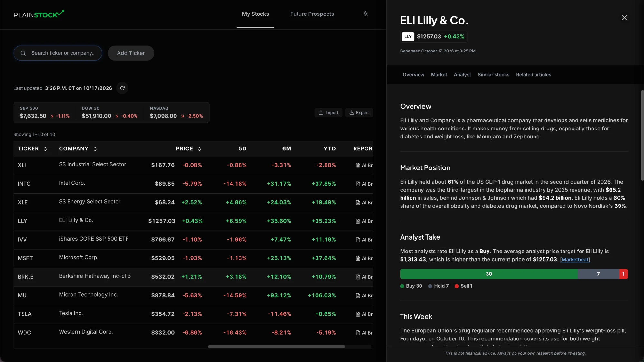Click the Add Ticker button

131,53
